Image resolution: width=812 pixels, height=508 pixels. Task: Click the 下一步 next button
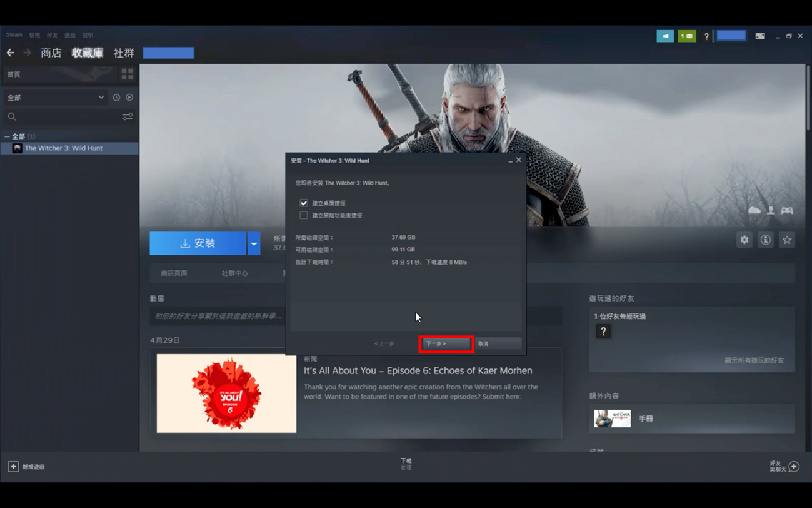click(446, 343)
